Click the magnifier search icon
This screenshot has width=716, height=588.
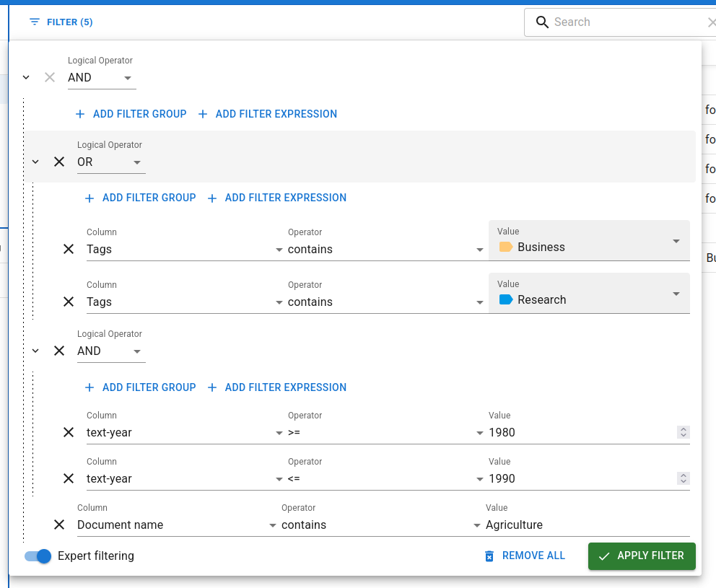pyautogui.click(x=542, y=22)
